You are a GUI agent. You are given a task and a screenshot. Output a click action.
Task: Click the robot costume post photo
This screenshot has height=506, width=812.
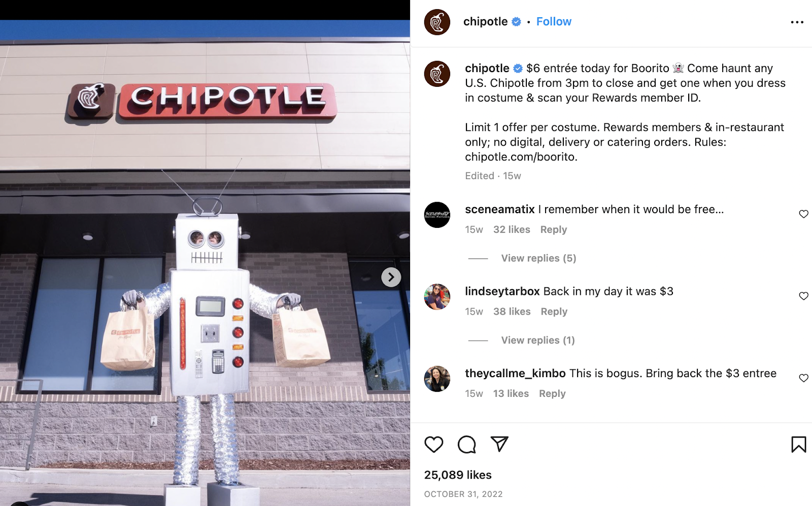(205, 263)
